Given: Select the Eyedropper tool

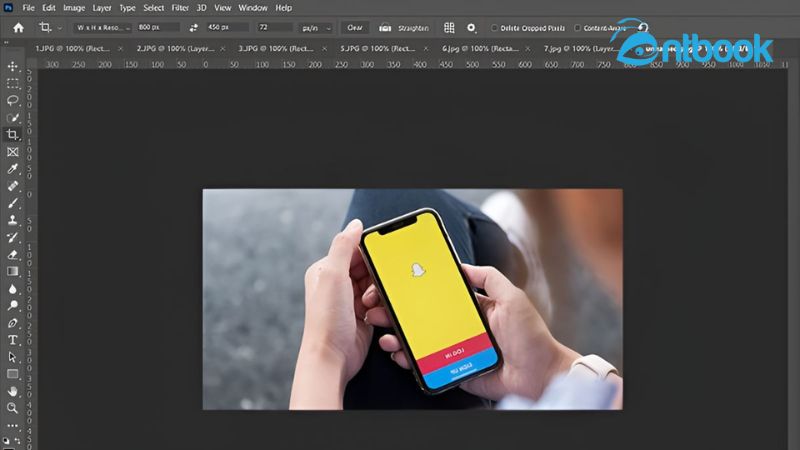Looking at the screenshot, I should 12,169.
